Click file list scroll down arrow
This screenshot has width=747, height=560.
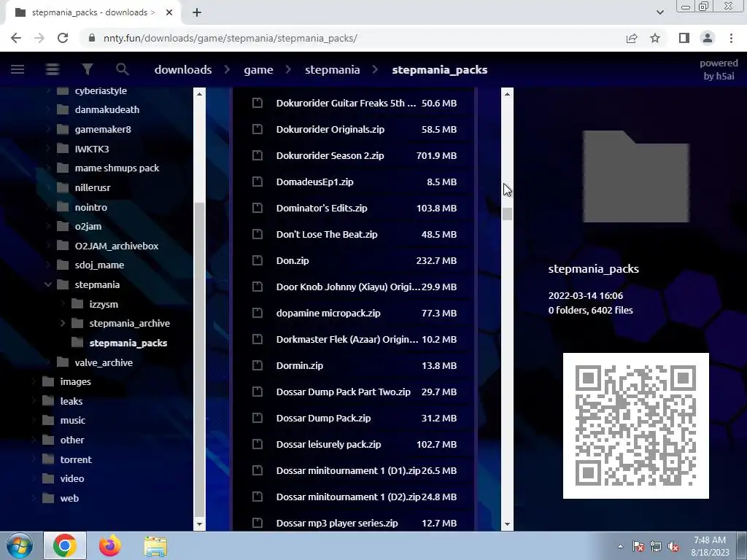(508, 524)
